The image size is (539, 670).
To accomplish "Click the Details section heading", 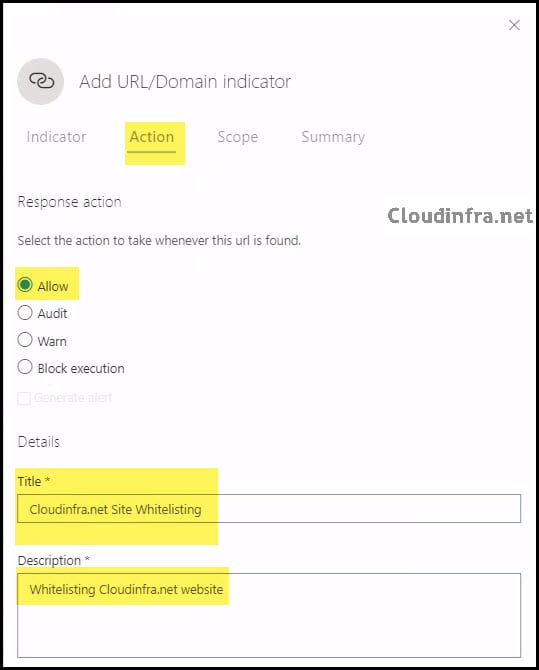I will [38, 442].
